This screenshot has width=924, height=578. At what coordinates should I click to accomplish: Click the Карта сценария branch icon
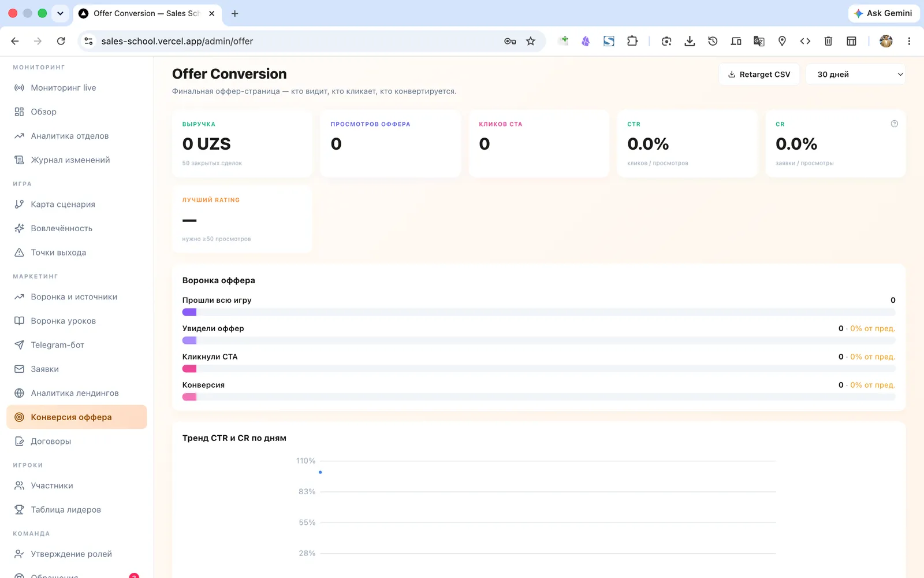tap(19, 204)
